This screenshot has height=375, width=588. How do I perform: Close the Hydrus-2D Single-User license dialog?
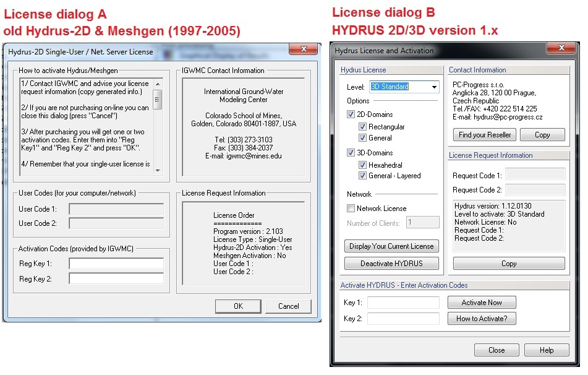click(304, 49)
